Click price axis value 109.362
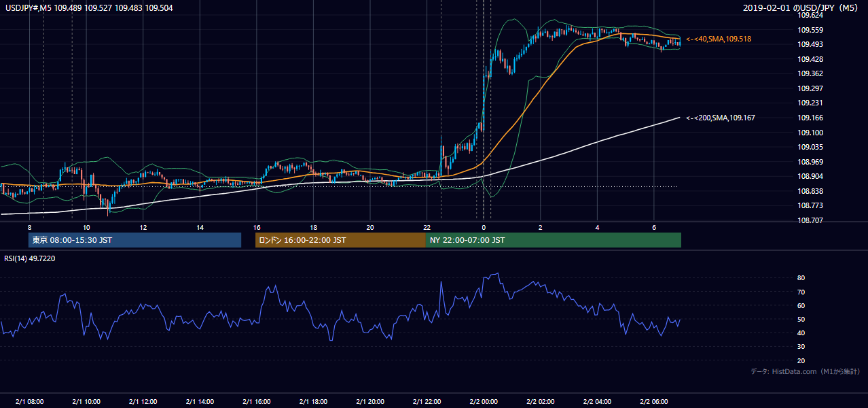The image size is (868, 408). pos(811,73)
